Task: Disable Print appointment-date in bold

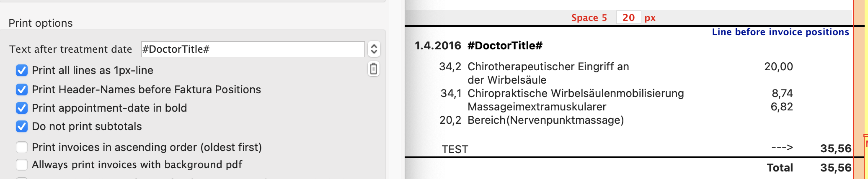Action: 22,108
